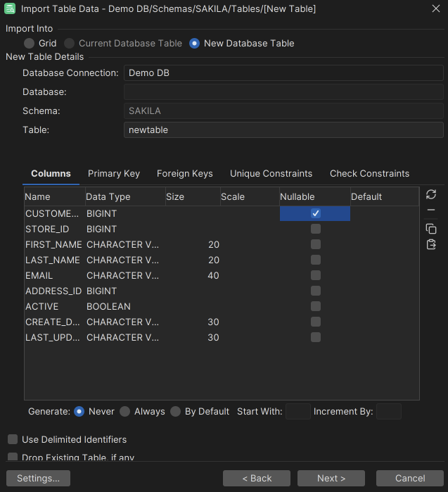Select the Grid radio button

coord(29,43)
